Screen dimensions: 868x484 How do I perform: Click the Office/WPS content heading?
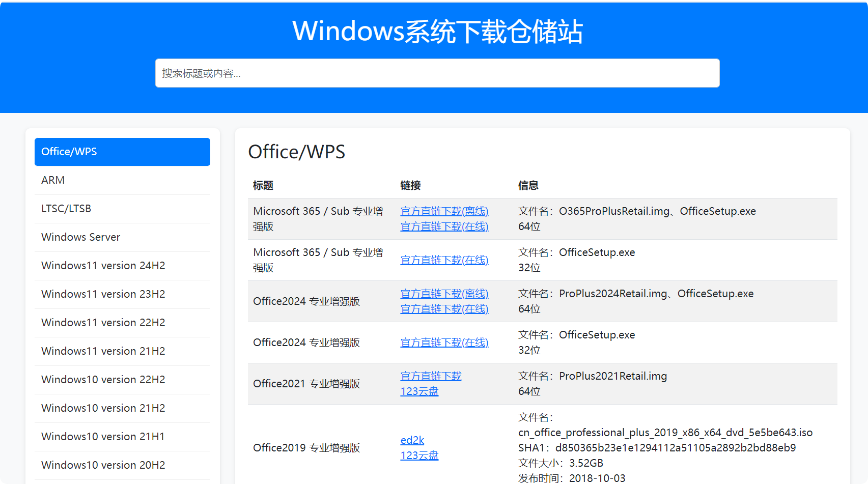[297, 152]
